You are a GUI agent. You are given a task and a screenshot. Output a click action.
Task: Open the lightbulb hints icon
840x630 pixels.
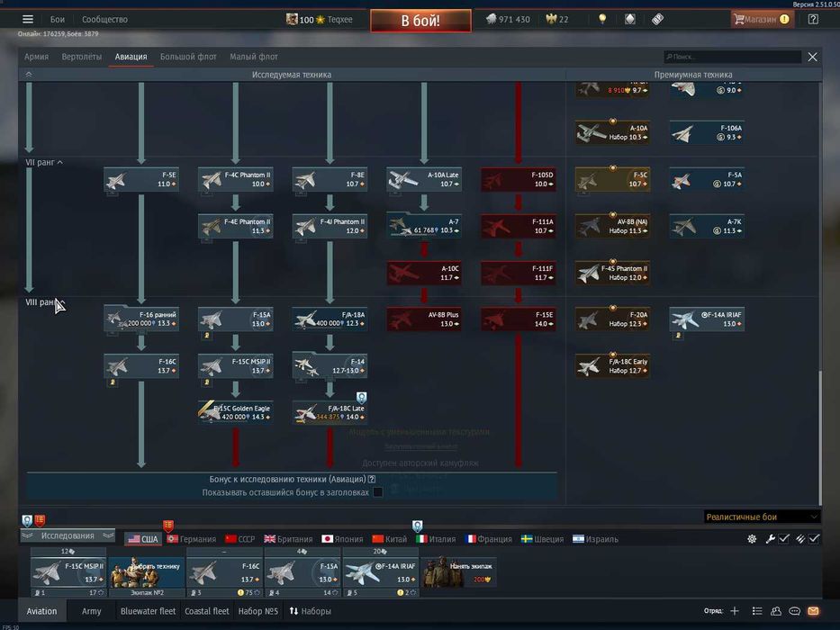(x=602, y=19)
